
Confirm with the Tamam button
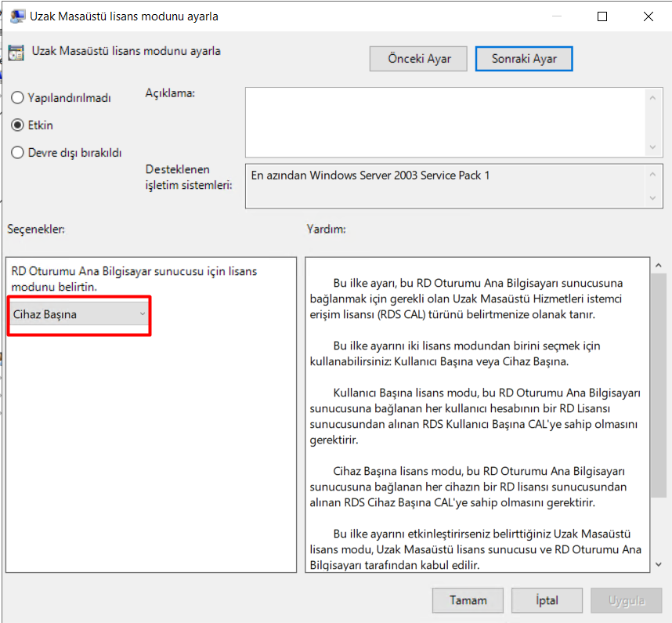468,600
